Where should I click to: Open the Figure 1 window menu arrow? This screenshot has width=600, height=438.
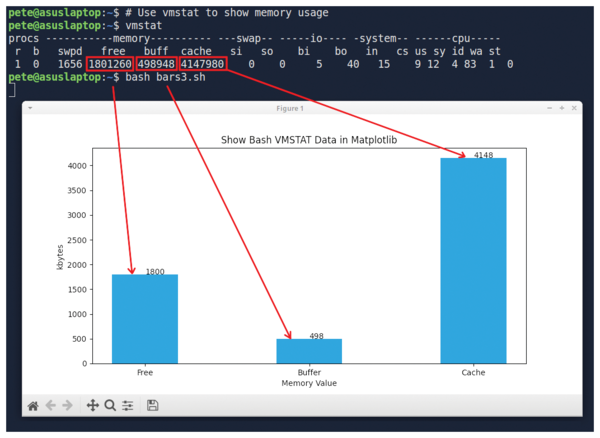(x=31, y=108)
